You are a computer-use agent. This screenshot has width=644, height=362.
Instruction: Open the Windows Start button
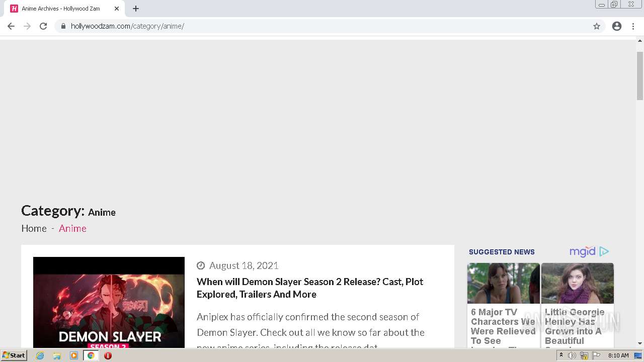(x=14, y=355)
